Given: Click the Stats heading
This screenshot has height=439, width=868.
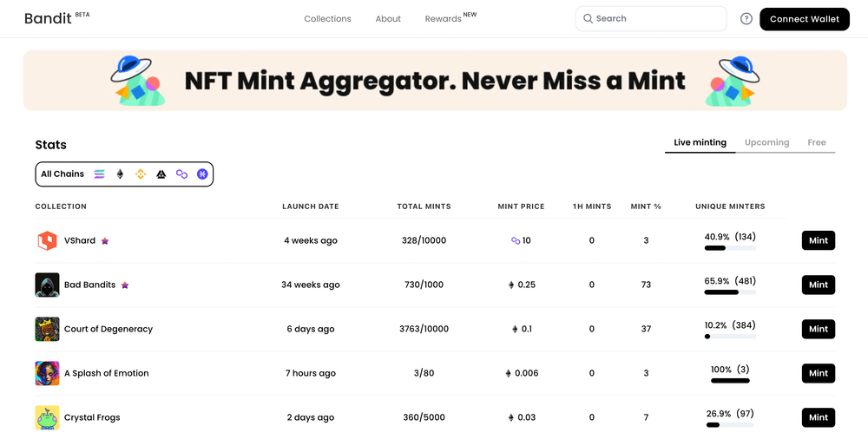Looking at the screenshot, I should pos(51,145).
